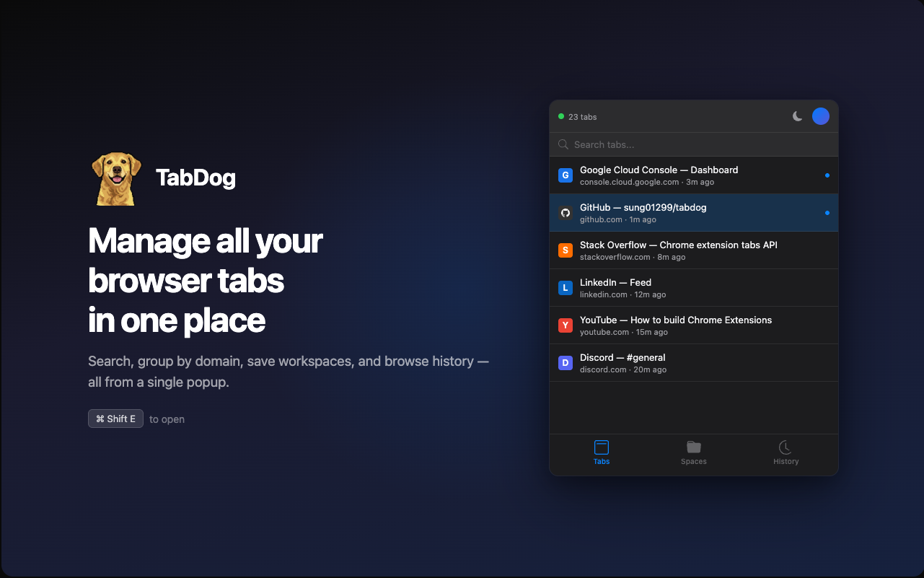Click the Cmd Shift E shortcut badge

[x=115, y=418]
